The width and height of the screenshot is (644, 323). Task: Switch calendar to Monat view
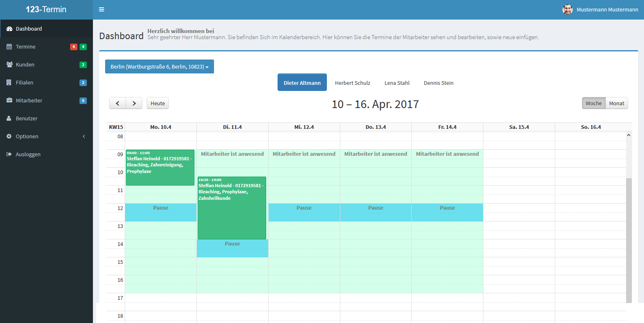(x=616, y=104)
